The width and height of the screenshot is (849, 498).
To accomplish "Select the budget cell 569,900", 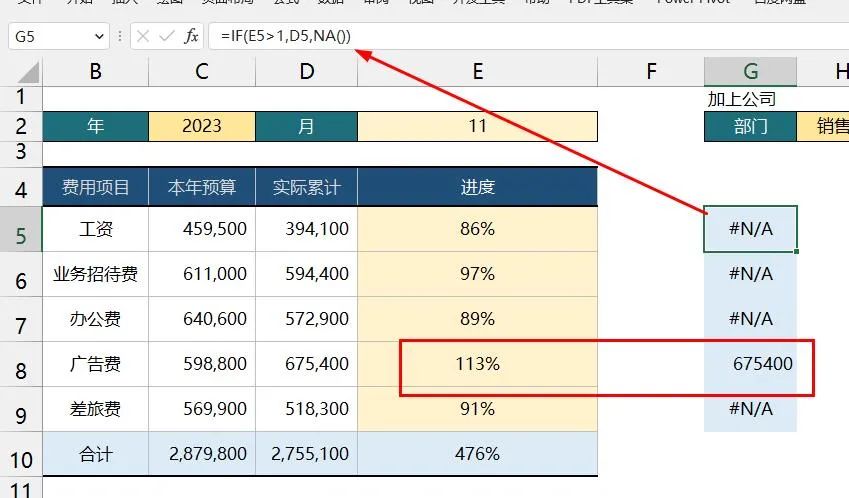I will coord(201,409).
